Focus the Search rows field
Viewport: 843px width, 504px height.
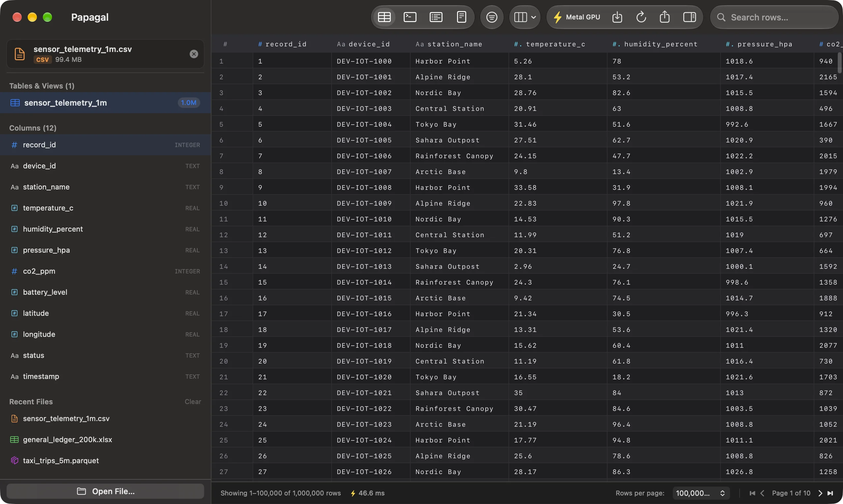(774, 17)
